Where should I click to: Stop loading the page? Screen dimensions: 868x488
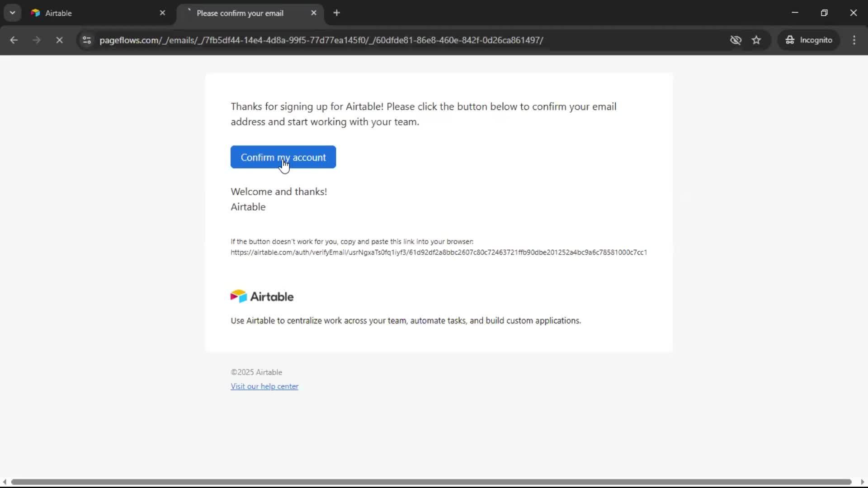tap(59, 40)
